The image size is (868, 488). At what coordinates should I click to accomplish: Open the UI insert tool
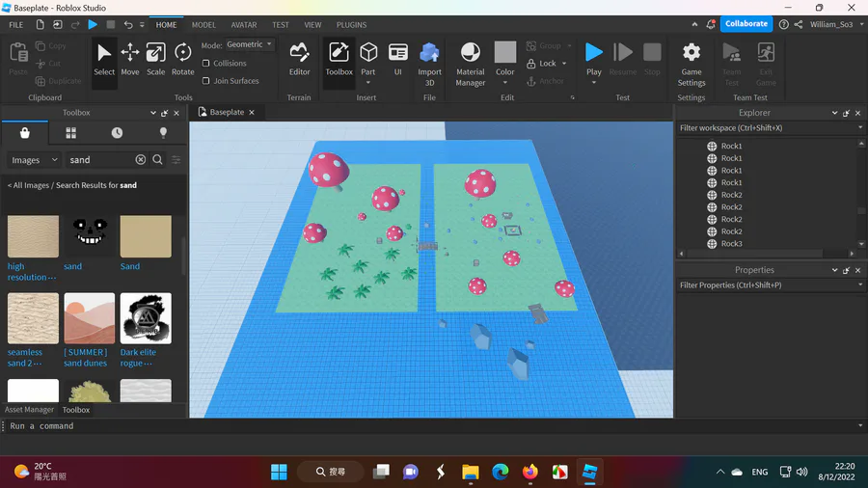coord(397,60)
